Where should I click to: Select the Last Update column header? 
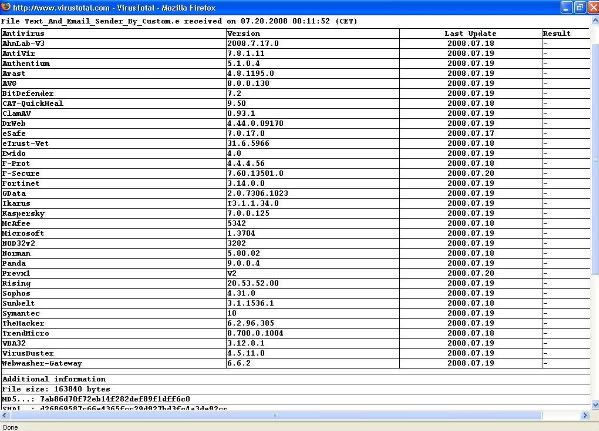[471, 34]
